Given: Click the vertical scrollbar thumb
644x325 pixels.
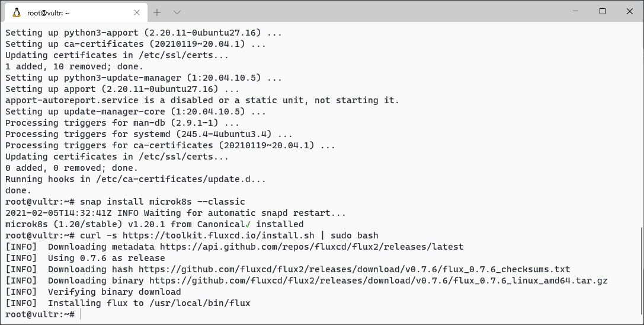Looking at the screenshot, I should (x=641, y=270).
